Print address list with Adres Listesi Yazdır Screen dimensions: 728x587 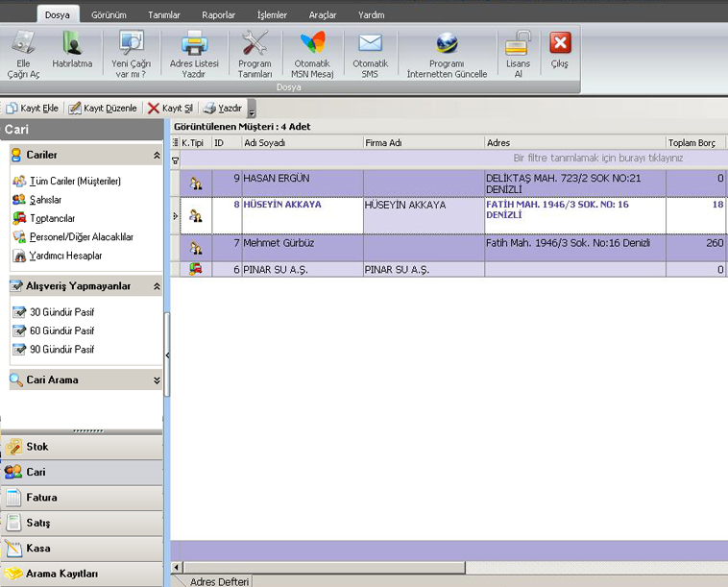[x=194, y=44]
